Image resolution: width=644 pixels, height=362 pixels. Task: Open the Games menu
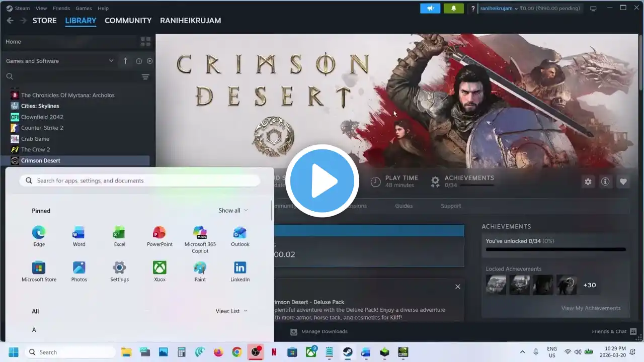tap(84, 9)
